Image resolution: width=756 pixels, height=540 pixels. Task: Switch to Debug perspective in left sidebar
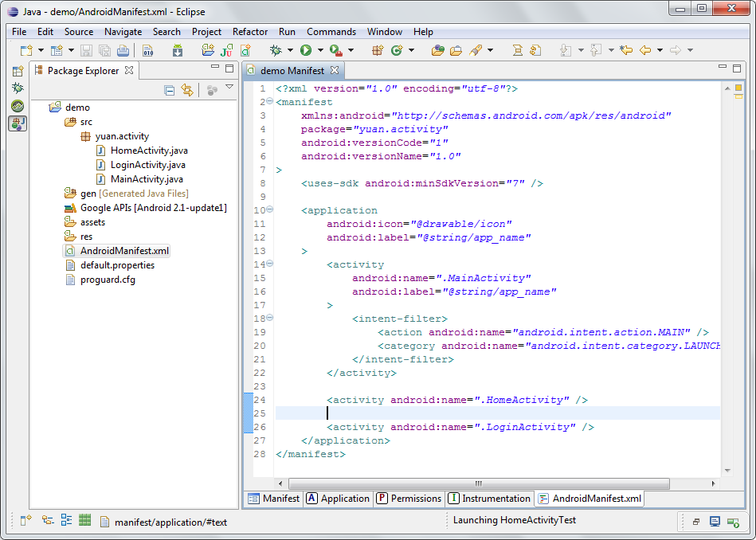pos(18,88)
